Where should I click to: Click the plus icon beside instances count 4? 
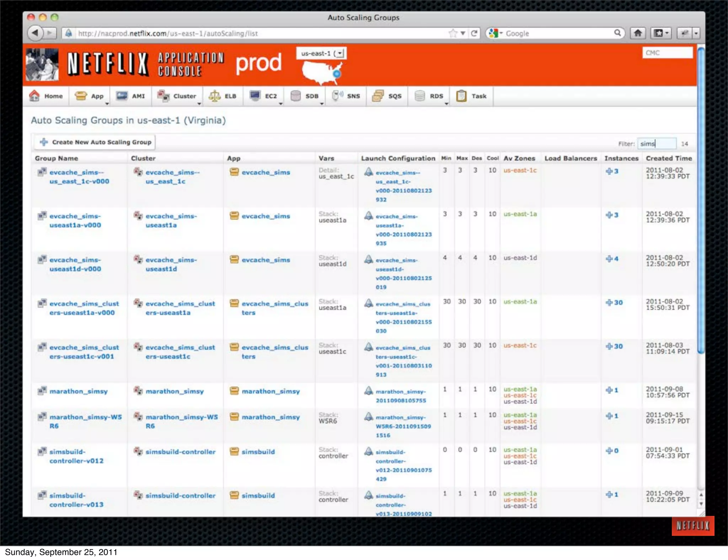[609, 259]
